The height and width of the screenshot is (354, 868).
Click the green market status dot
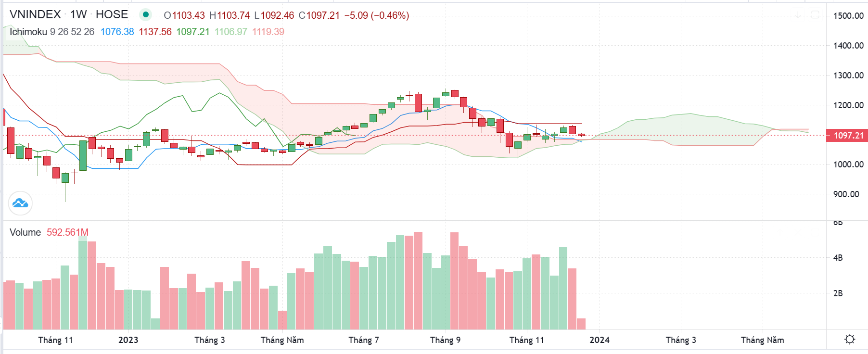click(x=145, y=15)
